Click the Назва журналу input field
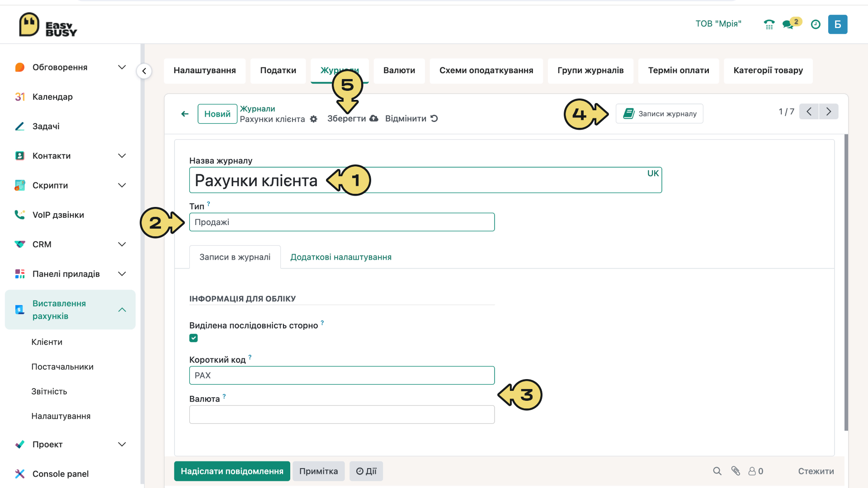The height and width of the screenshot is (488, 868). point(425,180)
